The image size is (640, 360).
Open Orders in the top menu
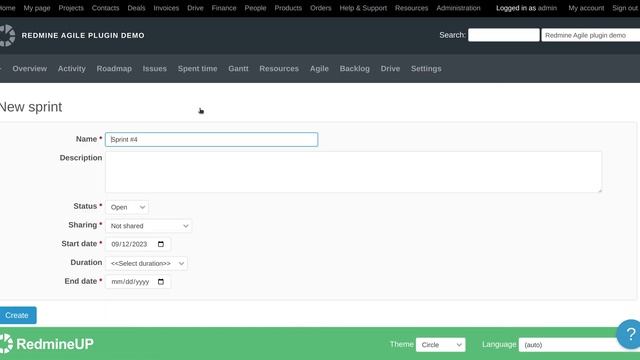(x=321, y=8)
